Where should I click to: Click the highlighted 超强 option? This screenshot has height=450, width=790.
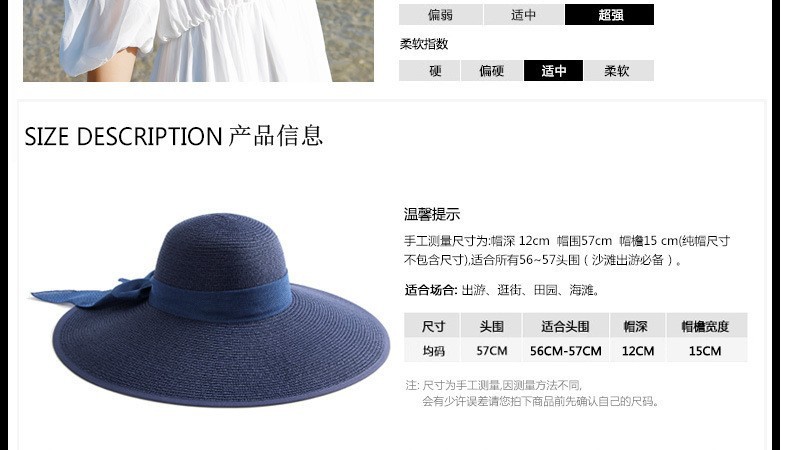pos(610,15)
